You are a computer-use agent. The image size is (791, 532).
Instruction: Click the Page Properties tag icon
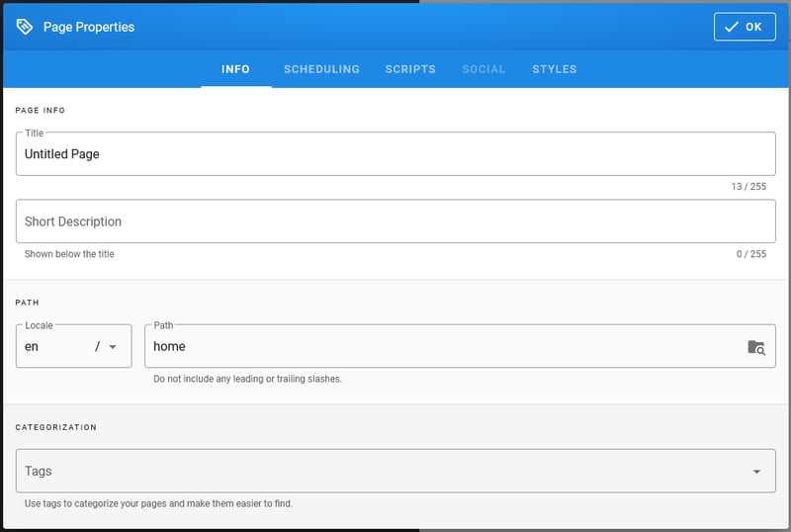[x=25, y=27]
